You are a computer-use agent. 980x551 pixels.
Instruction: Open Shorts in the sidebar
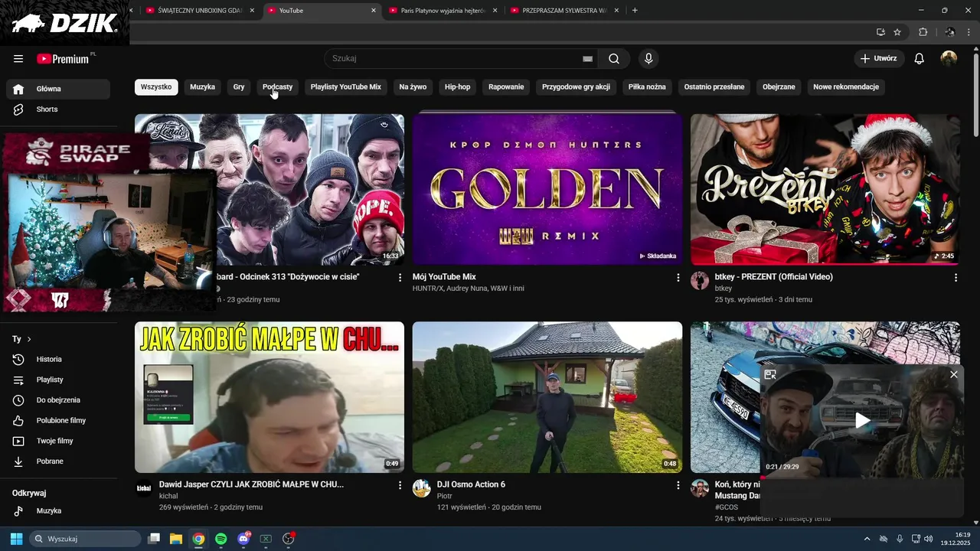point(58,109)
